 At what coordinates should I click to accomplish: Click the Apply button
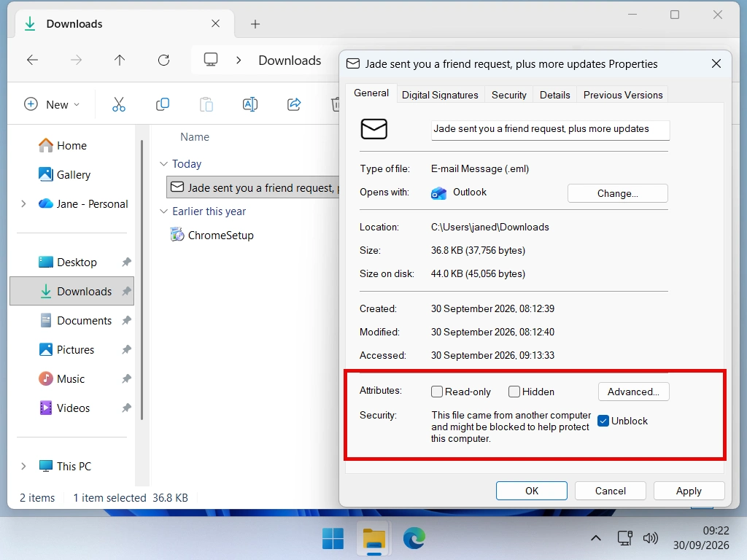tap(689, 491)
